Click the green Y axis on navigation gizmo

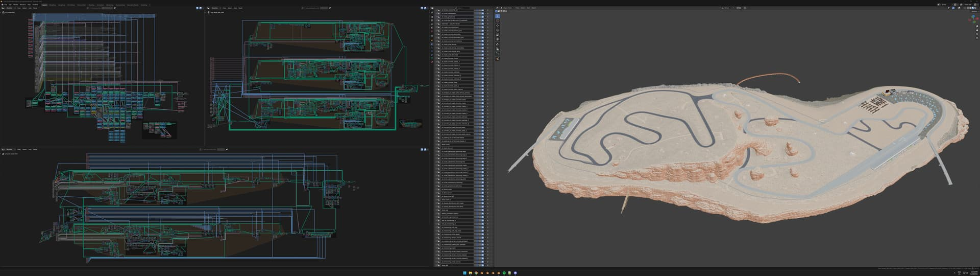click(x=974, y=22)
